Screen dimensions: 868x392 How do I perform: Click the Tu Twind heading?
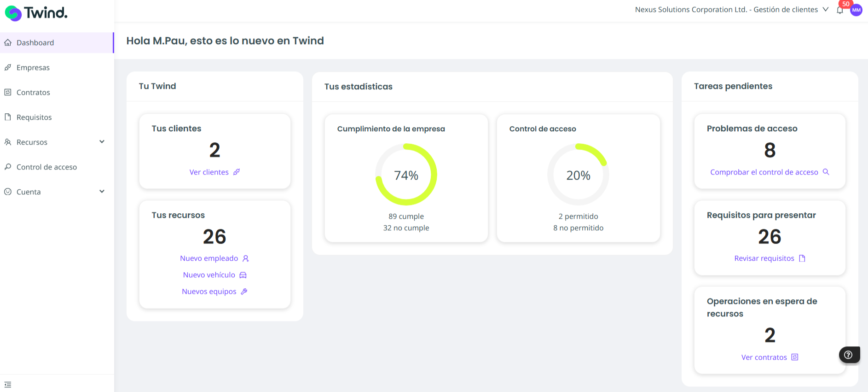157,86
